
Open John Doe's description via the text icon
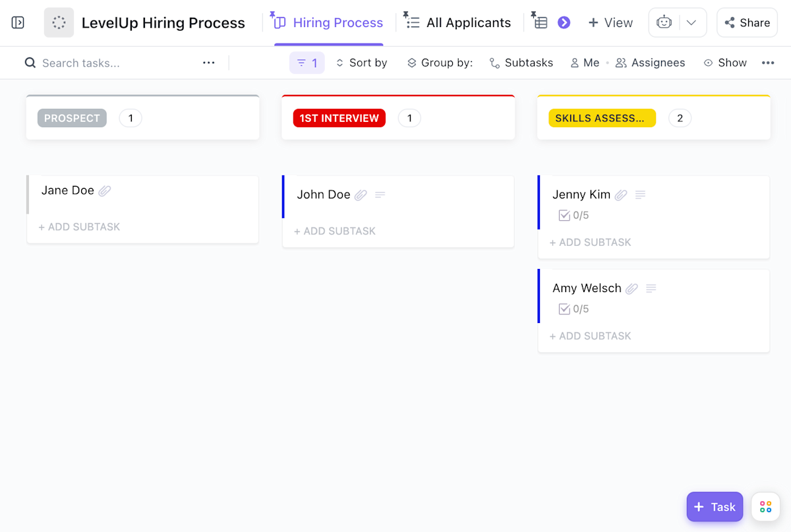click(x=380, y=194)
